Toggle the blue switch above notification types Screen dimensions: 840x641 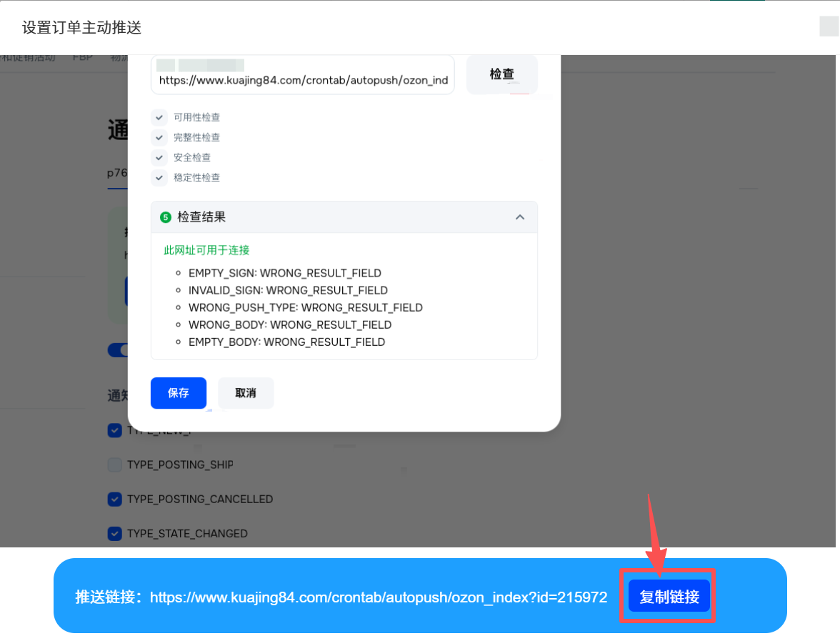118,350
